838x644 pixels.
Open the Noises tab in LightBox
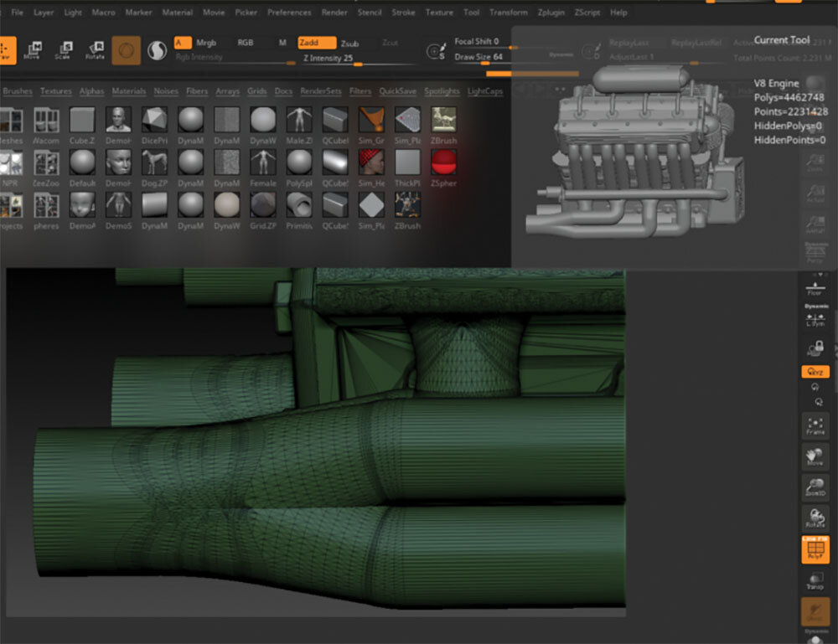166,91
